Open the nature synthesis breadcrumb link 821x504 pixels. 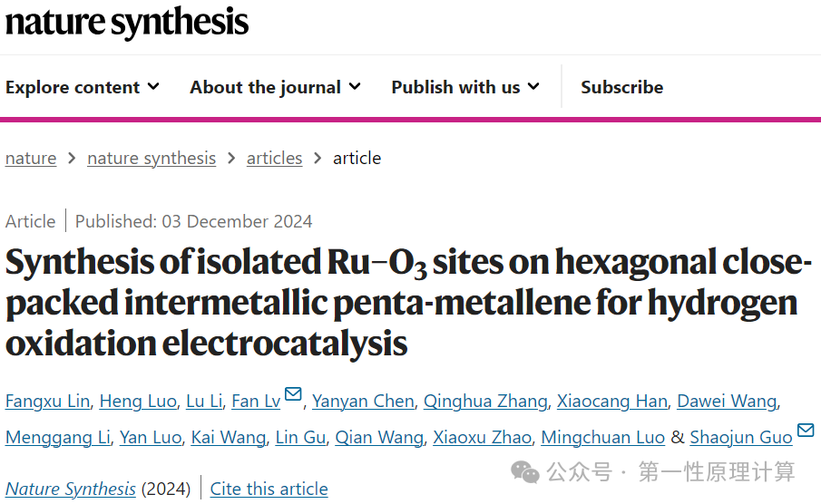click(x=151, y=158)
